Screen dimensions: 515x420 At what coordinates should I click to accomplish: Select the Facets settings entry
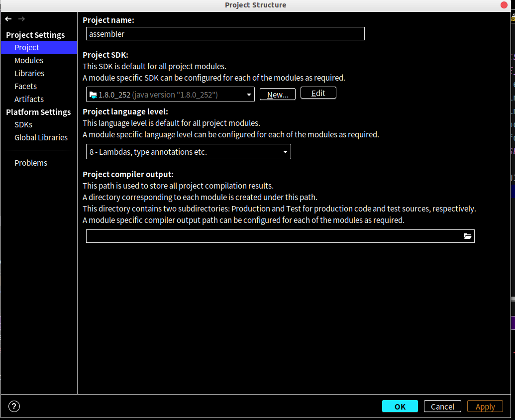(x=25, y=86)
